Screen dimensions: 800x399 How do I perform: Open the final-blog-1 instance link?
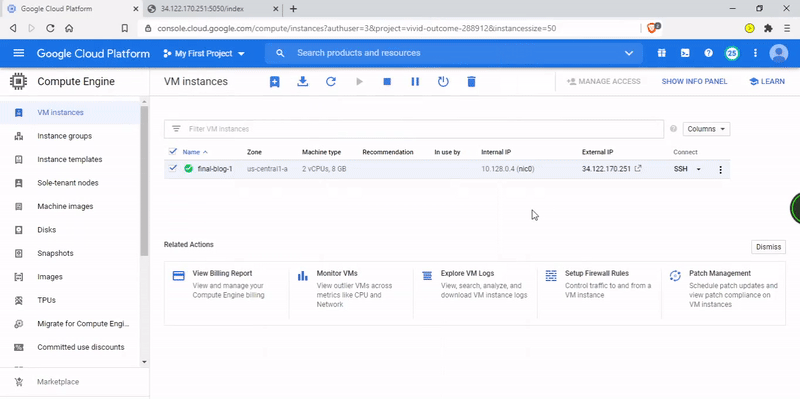[215, 169]
